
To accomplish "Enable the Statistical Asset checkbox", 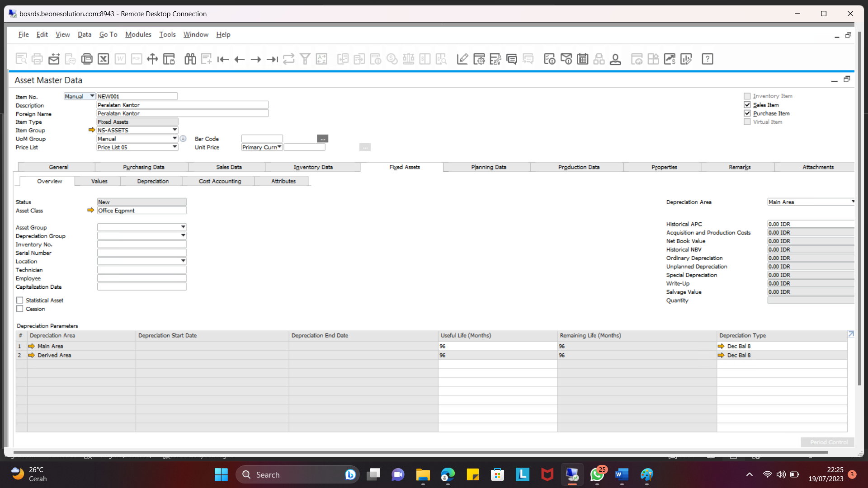I will pyautogui.click(x=20, y=300).
